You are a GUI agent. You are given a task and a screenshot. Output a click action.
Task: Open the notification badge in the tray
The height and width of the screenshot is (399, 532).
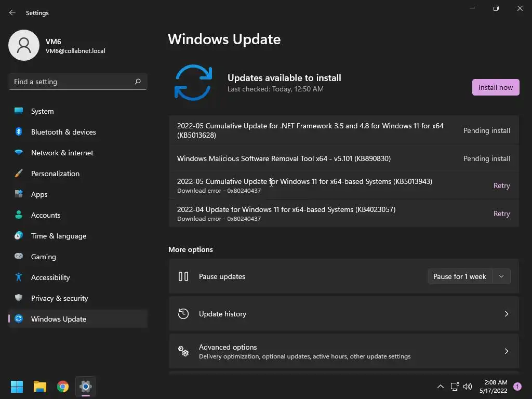point(517,387)
